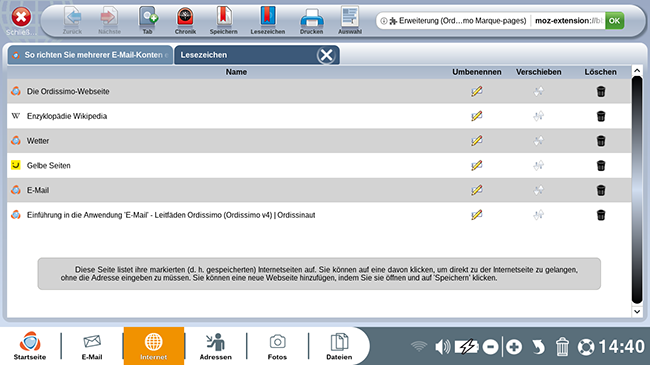Viewport: 650px width, 365px height.
Task: Click the Auswahl selection icon
Action: pos(350,20)
